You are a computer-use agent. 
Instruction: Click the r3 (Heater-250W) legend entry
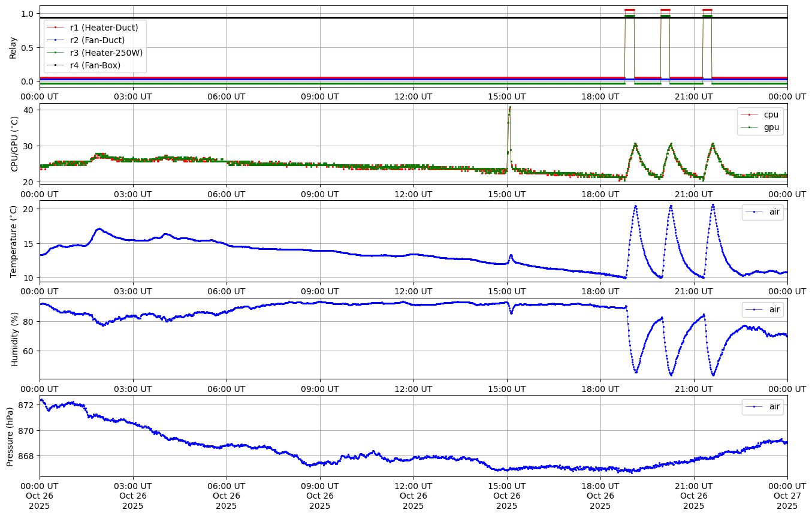[106, 53]
